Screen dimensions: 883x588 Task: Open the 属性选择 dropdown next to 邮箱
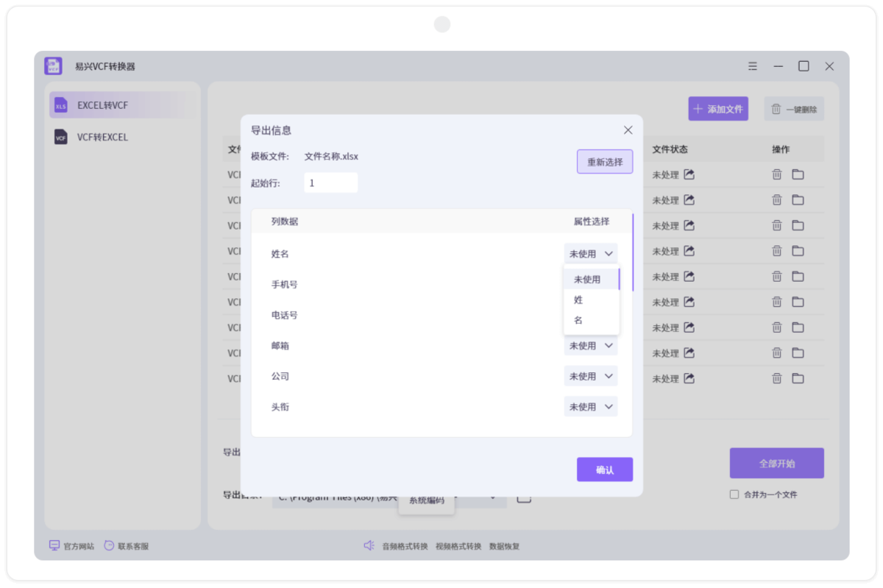click(x=590, y=345)
